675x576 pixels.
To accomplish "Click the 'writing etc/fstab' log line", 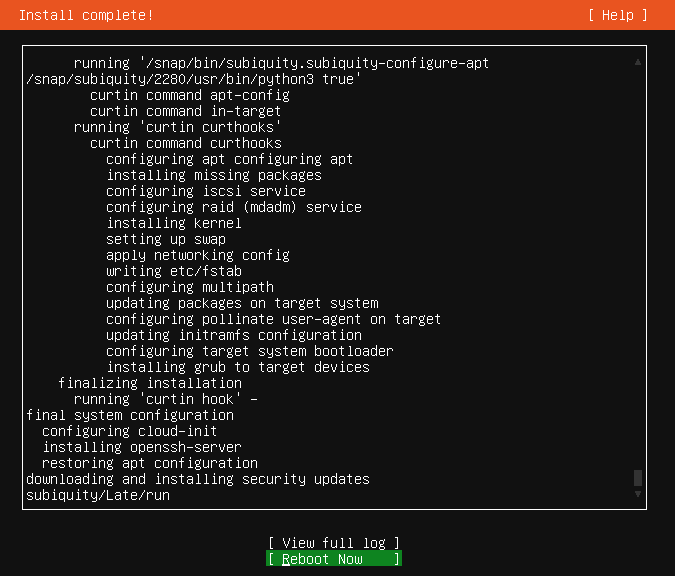I will point(174,271).
